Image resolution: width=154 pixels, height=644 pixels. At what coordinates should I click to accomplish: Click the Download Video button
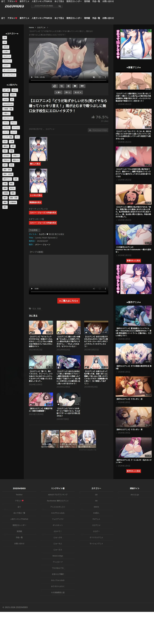click(x=98, y=130)
